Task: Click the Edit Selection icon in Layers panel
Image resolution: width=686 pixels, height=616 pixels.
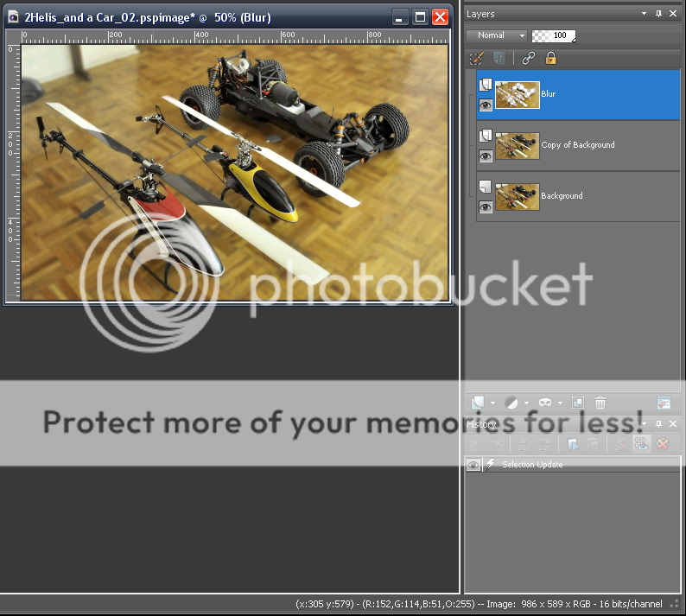Action: [x=476, y=58]
